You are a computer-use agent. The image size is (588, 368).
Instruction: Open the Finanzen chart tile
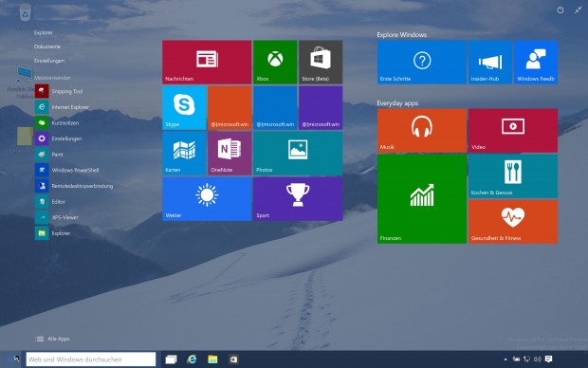pyautogui.click(x=422, y=199)
